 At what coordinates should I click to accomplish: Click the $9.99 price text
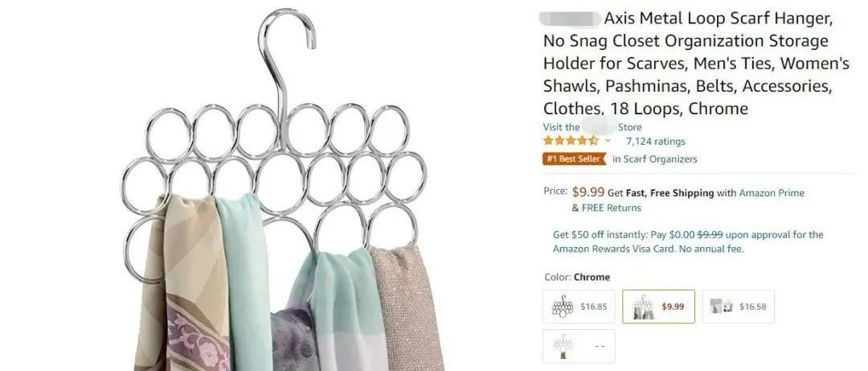click(x=588, y=192)
